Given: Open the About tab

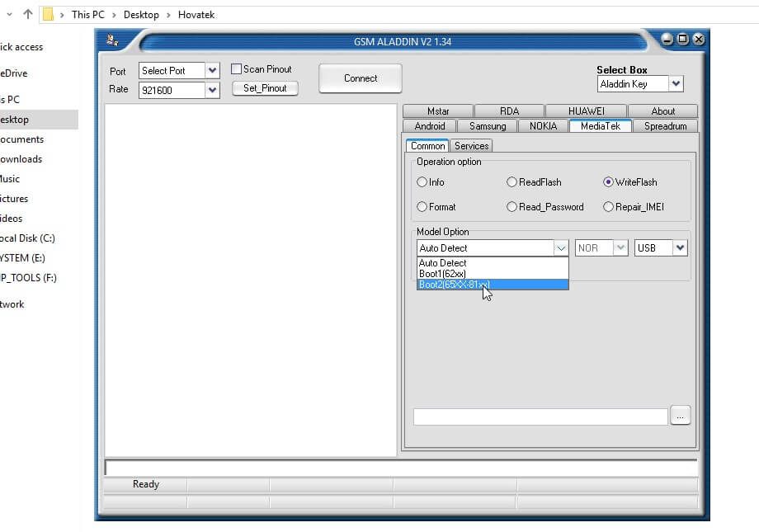Looking at the screenshot, I should click(x=662, y=111).
